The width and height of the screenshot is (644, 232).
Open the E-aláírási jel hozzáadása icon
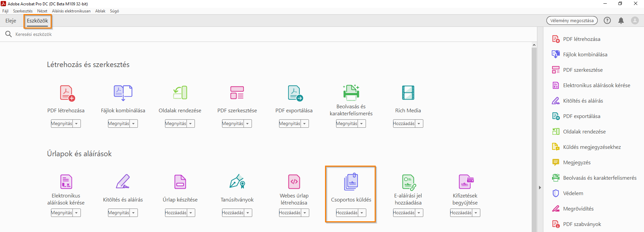click(409, 182)
